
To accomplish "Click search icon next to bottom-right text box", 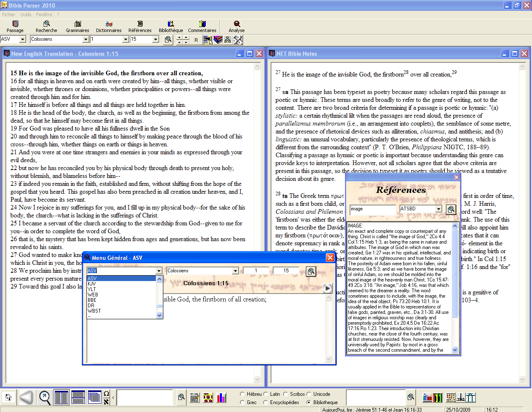I will tap(411, 397).
